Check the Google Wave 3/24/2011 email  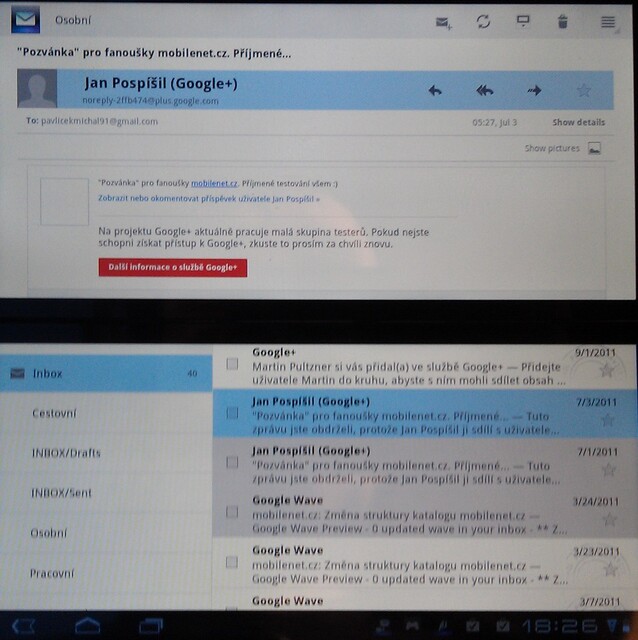click(x=232, y=512)
